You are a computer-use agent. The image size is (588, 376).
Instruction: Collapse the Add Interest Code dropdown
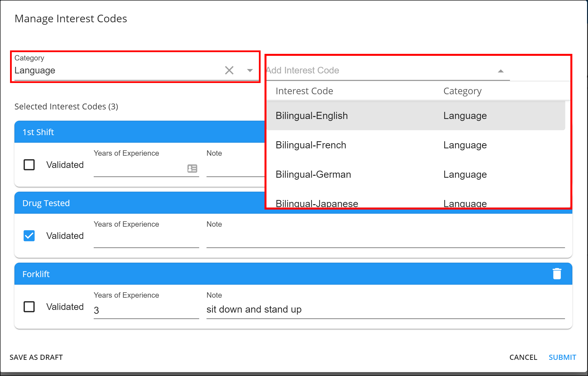tap(501, 71)
